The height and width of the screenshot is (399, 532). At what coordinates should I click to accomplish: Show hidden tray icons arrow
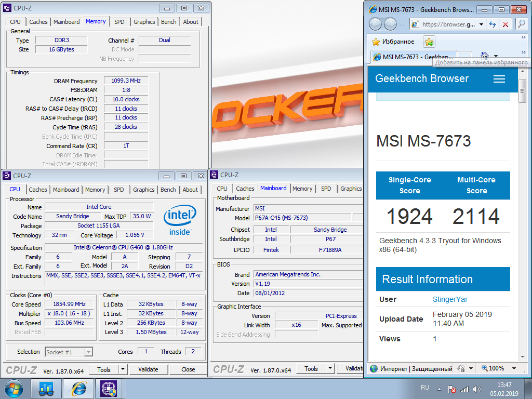click(x=439, y=389)
